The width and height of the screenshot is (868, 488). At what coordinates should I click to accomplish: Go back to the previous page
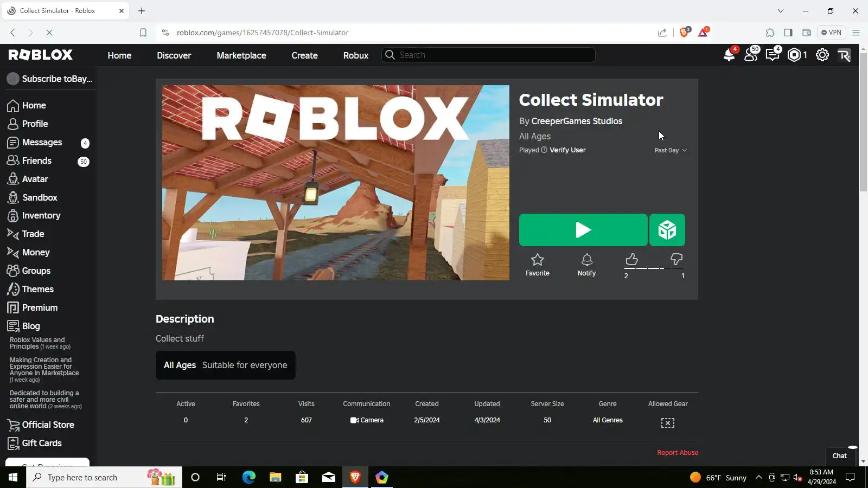click(13, 33)
